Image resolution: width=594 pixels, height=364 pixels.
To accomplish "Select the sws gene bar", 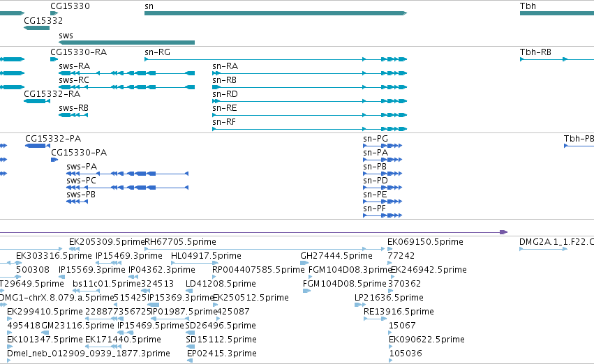I will coord(126,43).
